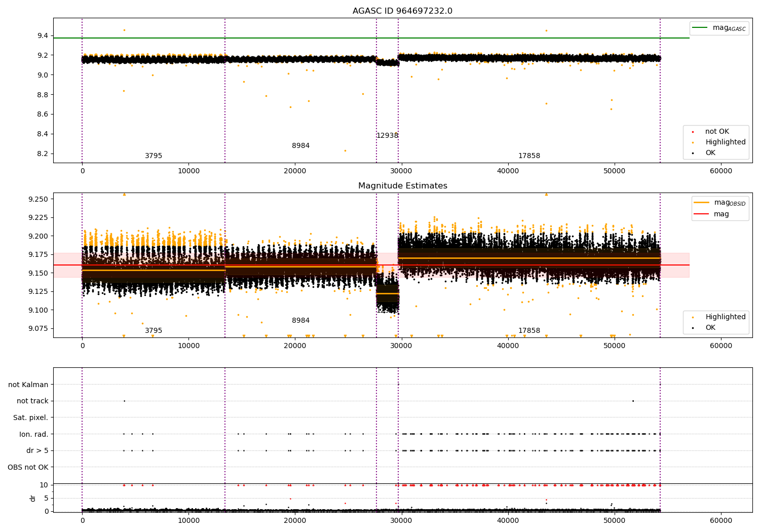Select the "mag" label under mag OBSID

pos(721,214)
